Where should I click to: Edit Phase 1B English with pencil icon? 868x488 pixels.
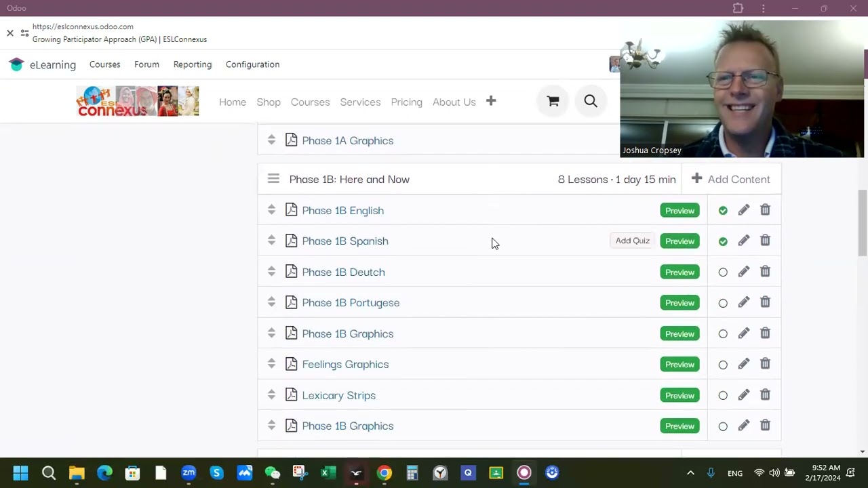tap(744, 210)
